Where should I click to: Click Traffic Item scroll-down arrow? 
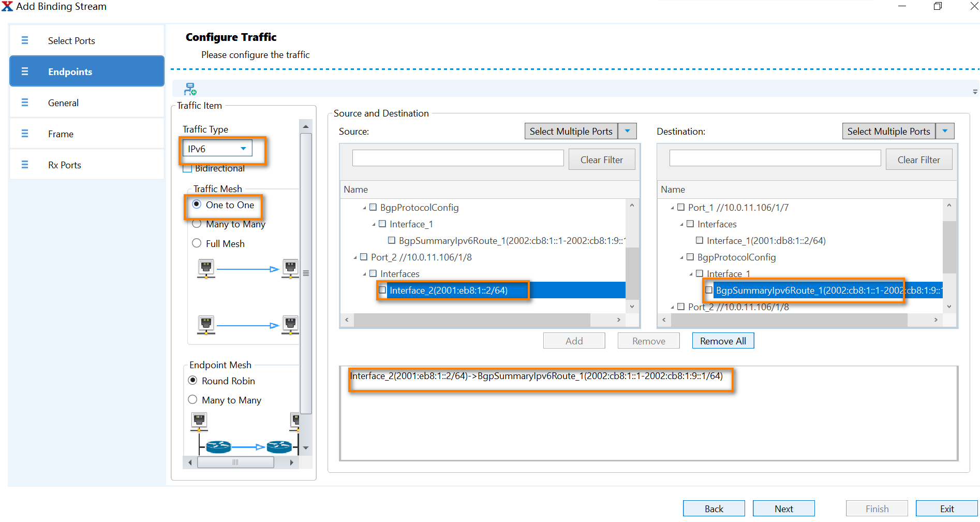click(x=306, y=448)
